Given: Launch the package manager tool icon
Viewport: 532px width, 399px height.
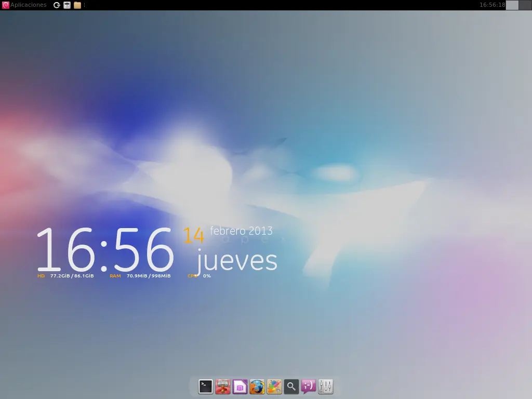Looking at the screenshot, I should (222, 387).
